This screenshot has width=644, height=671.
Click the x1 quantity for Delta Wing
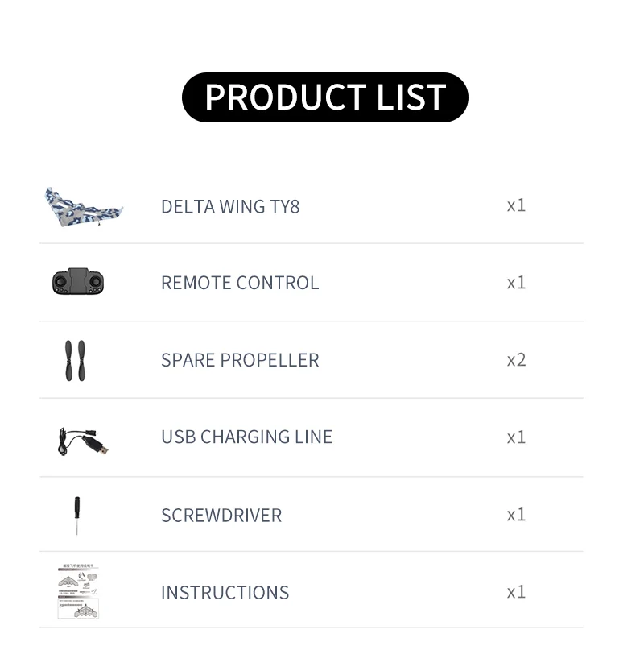[516, 205]
